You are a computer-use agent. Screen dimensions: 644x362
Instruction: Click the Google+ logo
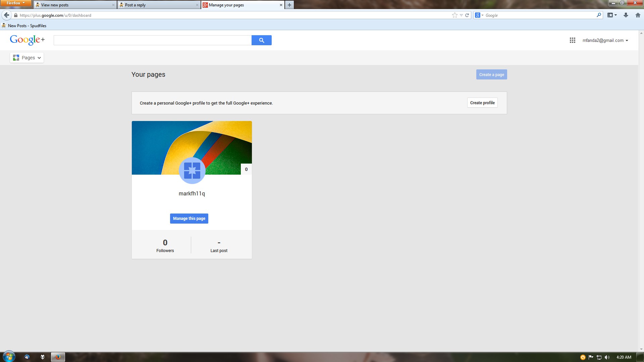(27, 40)
